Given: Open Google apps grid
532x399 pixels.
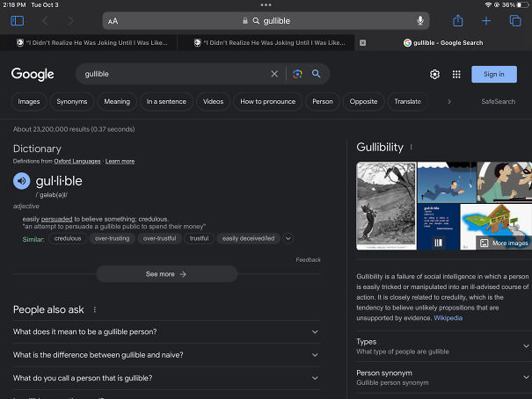Looking at the screenshot, I should [x=456, y=75].
